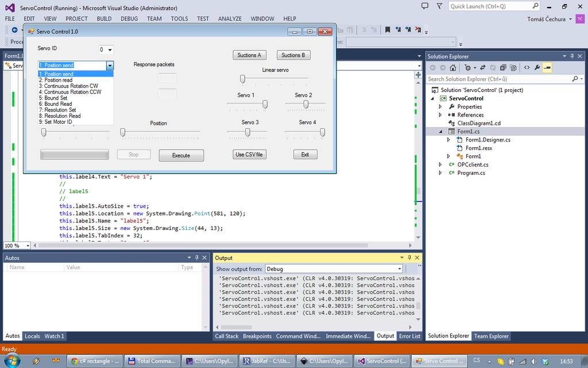Switch to Locals tab
Screen dimensions: 588x368
coord(32,336)
